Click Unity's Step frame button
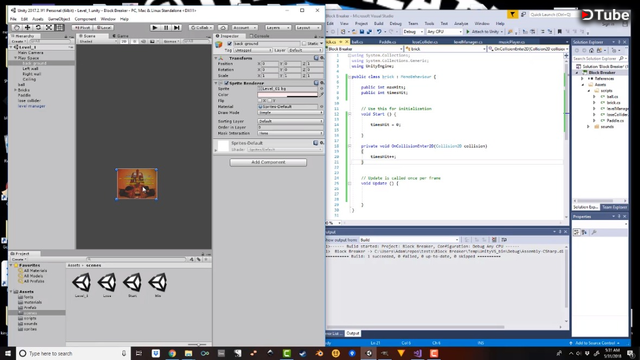Screen dimensions: 640x360 click(176, 27)
